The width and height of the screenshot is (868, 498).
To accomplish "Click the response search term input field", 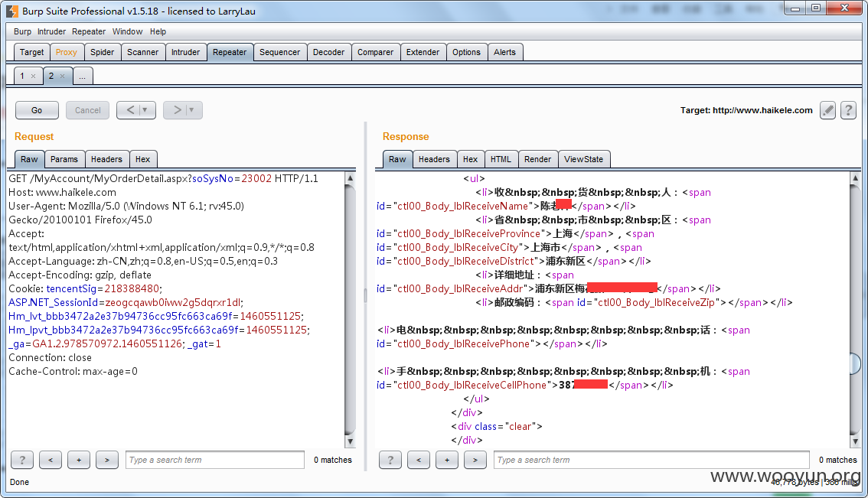I will click(651, 460).
